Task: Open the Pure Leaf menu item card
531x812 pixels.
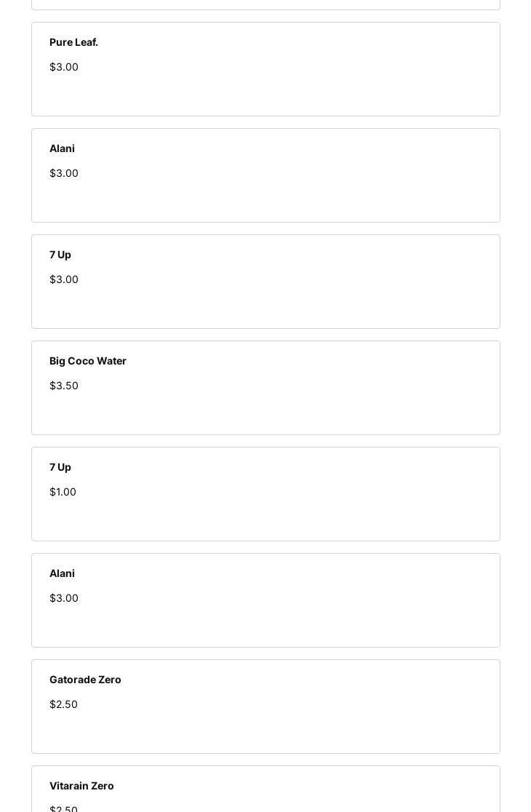Action: tap(265, 69)
